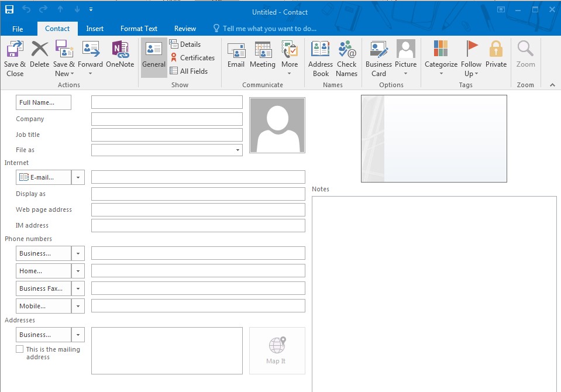Image resolution: width=561 pixels, height=392 pixels.
Task: Open Home phone type dropdown arrow
Action: point(78,271)
